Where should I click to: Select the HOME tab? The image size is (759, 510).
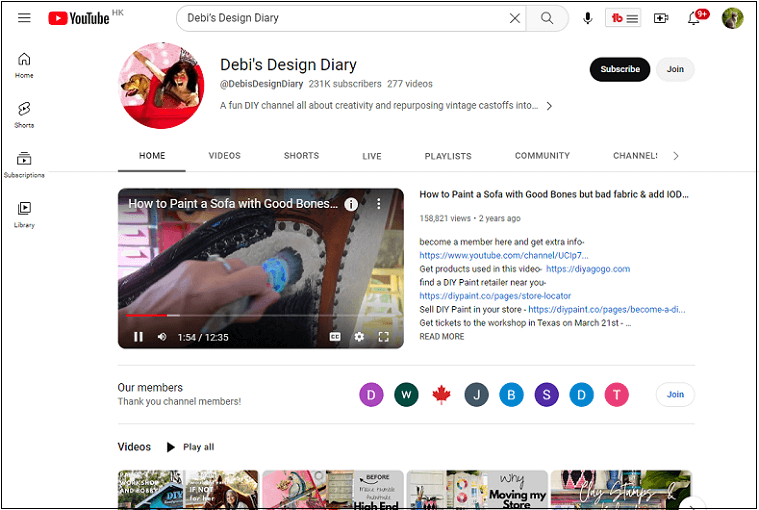(x=152, y=156)
